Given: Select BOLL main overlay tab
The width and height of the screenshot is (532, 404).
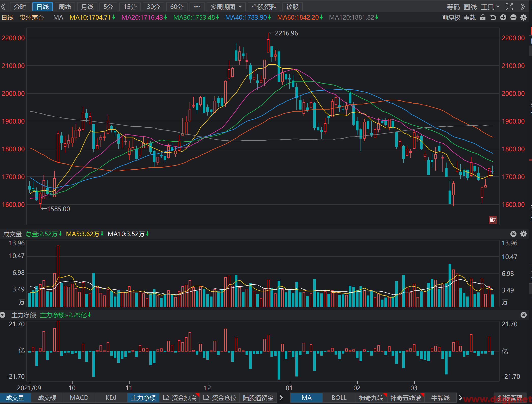Looking at the screenshot, I should (339, 398).
